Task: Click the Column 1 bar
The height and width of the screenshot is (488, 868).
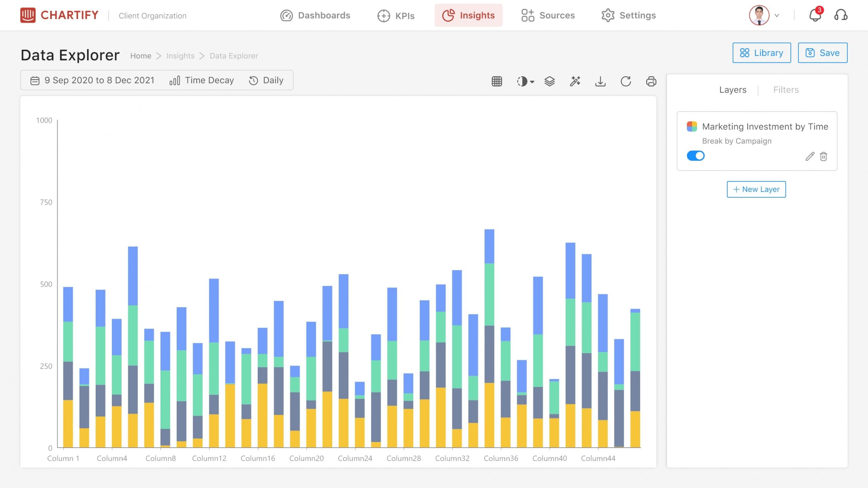Action: point(68,367)
